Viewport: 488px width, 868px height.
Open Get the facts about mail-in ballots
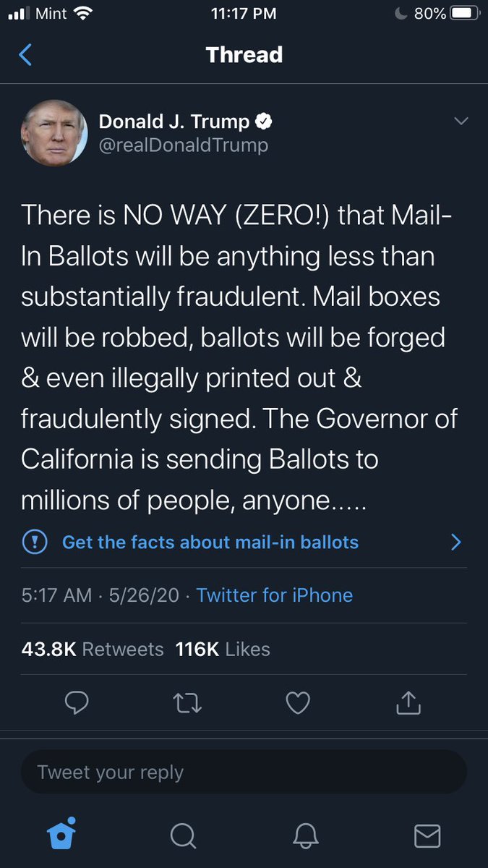click(x=210, y=542)
